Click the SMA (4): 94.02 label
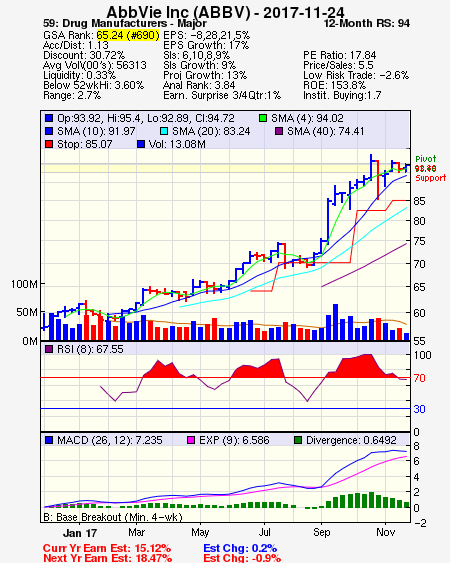450x563 pixels. click(x=307, y=118)
